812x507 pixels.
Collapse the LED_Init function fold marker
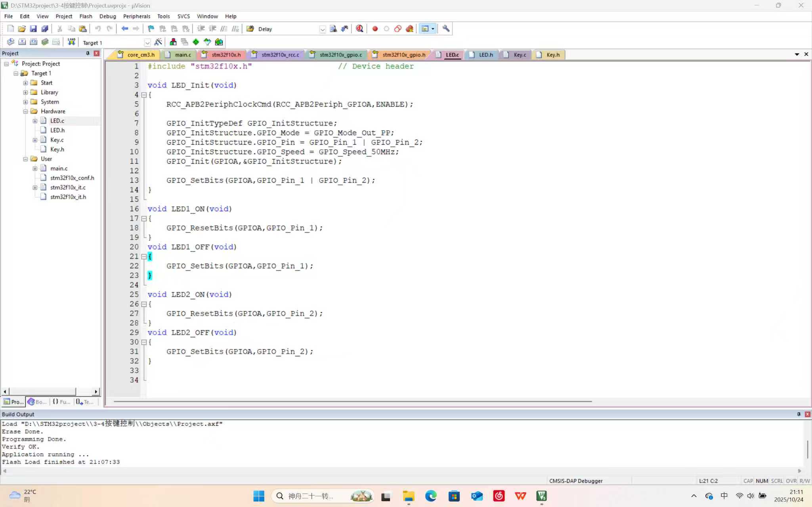point(144,95)
